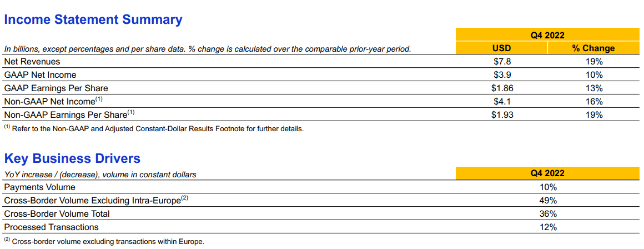Click the $3.9 GAAP net income value
644x249 pixels.
[x=502, y=75]
